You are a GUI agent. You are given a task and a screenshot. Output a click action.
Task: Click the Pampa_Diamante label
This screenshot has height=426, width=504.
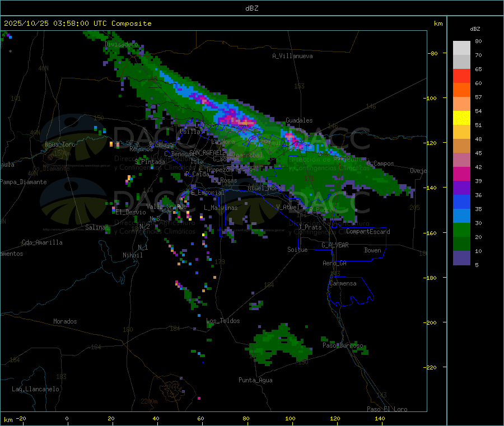23,182
